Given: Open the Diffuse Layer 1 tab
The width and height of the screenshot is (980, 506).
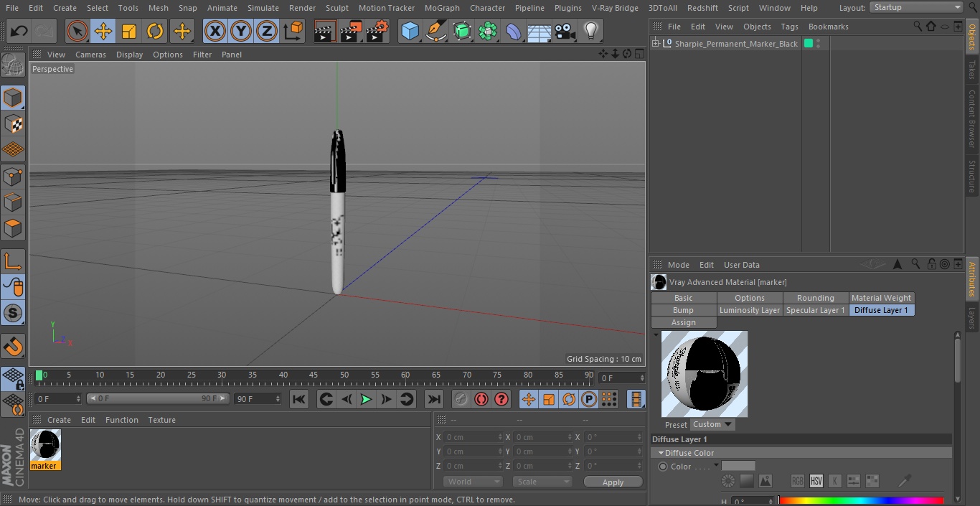Looking at the screenshot, I should coord(882,310).
